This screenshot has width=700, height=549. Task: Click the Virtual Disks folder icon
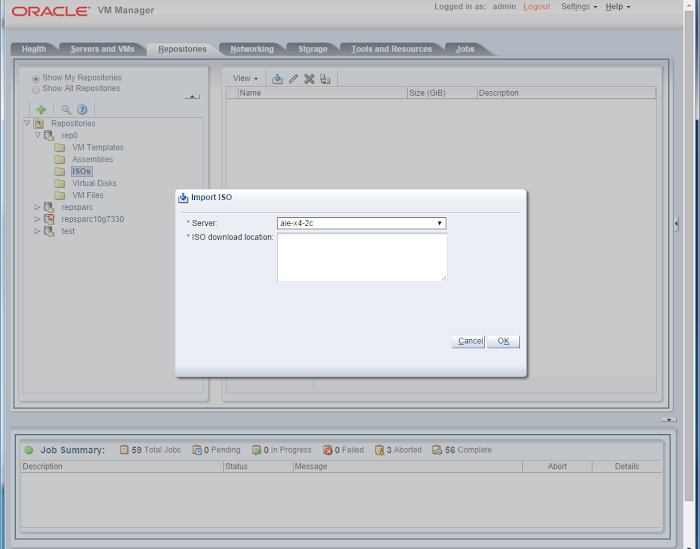59,183
